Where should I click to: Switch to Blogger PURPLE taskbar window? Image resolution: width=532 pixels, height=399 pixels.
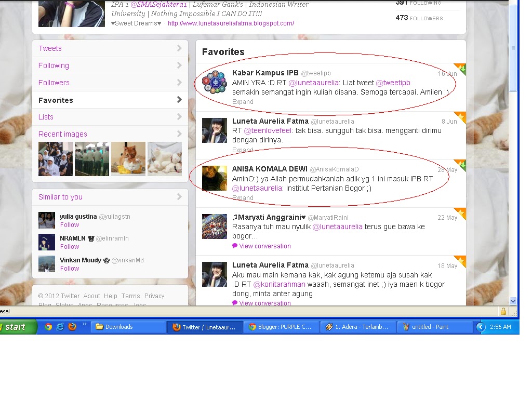click(282, 327)
